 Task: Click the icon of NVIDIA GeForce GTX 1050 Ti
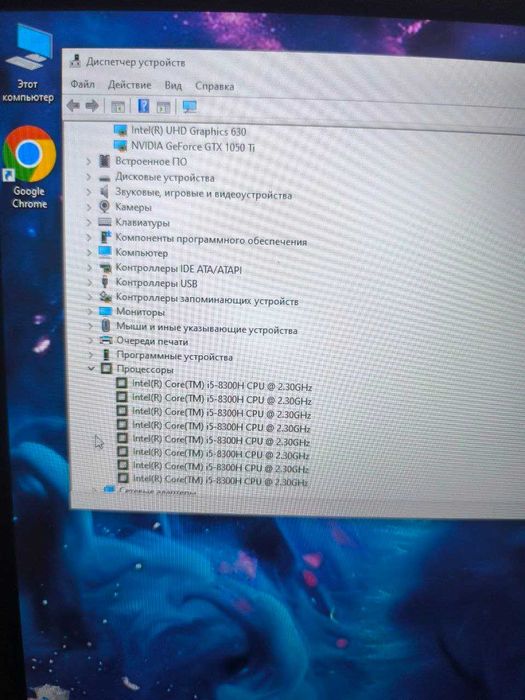[121, 146]
